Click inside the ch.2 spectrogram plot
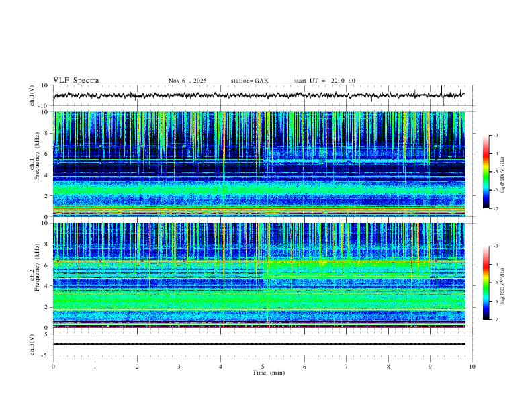Viewport: 532px width, 411px height. [262, 275]
